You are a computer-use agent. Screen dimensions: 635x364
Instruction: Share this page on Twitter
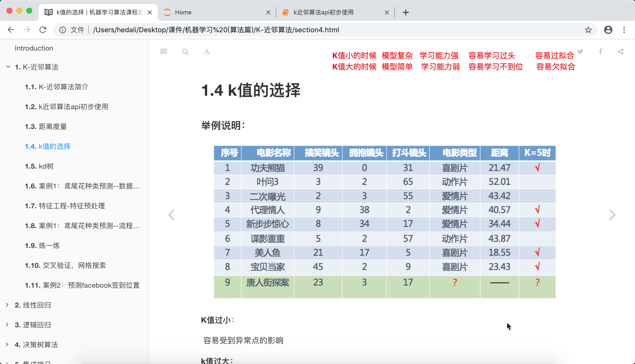click(x=580, y=52)
